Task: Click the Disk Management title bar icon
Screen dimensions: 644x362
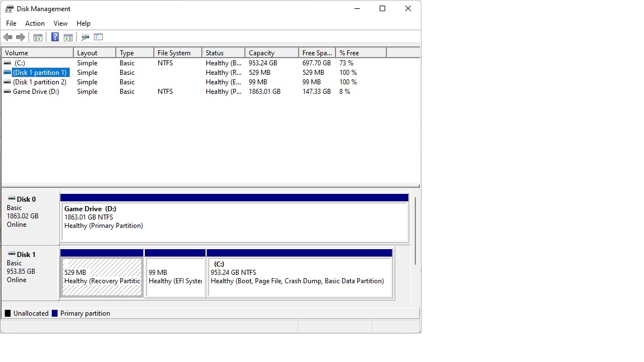Action: coord(9,8)
